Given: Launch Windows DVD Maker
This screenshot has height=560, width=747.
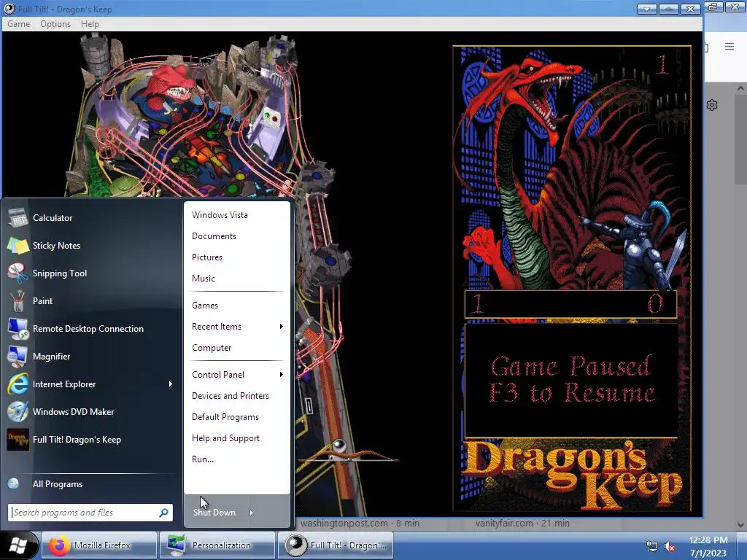Looking at the screenshot, I should click(x=73, y=412).
